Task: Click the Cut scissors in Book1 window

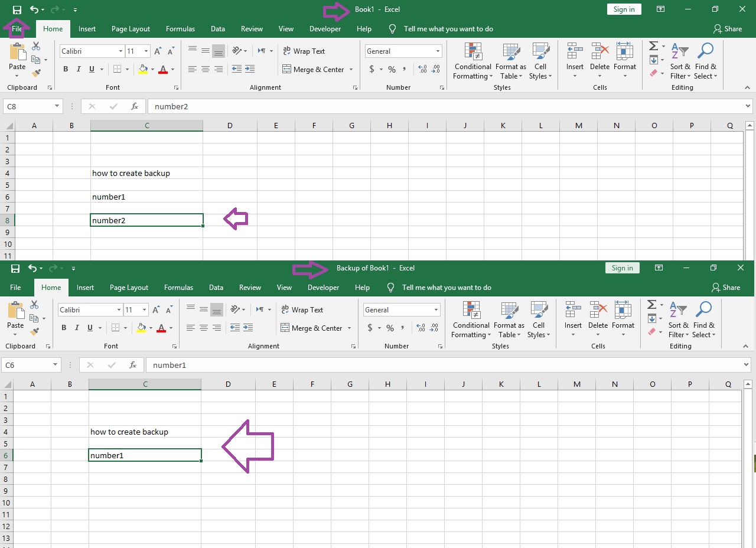Action: point(36,46)
